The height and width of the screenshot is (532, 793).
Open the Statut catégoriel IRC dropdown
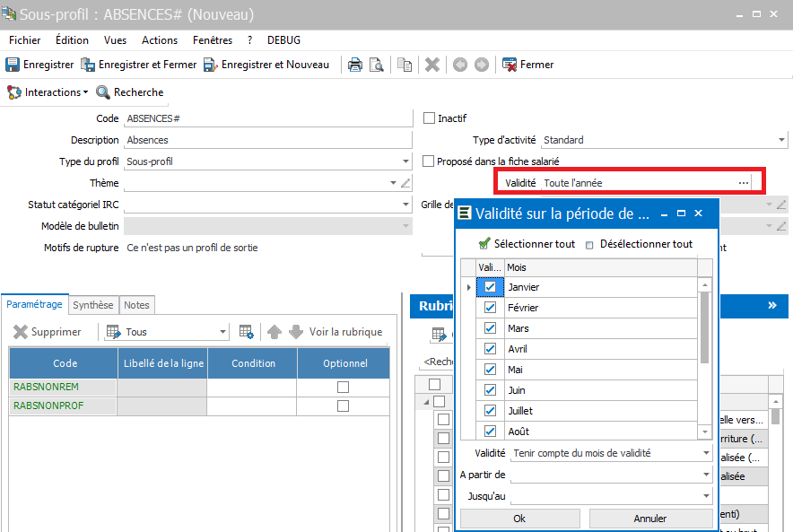click(405, 205)
